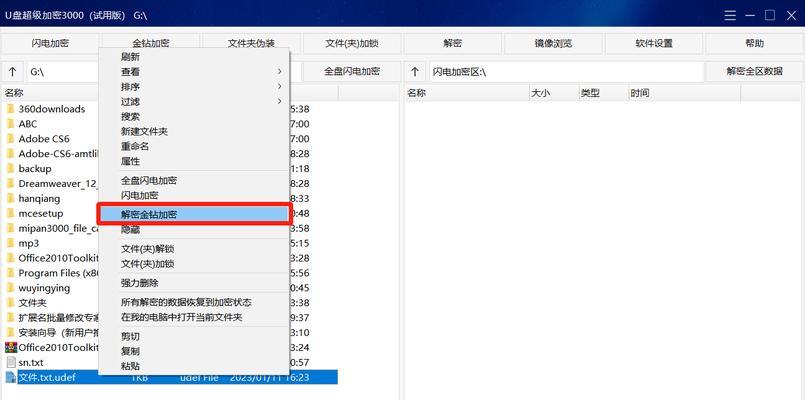Go up one level in 闪电加密区 panel
805x400 pixels.
click(x=415, y=72)
